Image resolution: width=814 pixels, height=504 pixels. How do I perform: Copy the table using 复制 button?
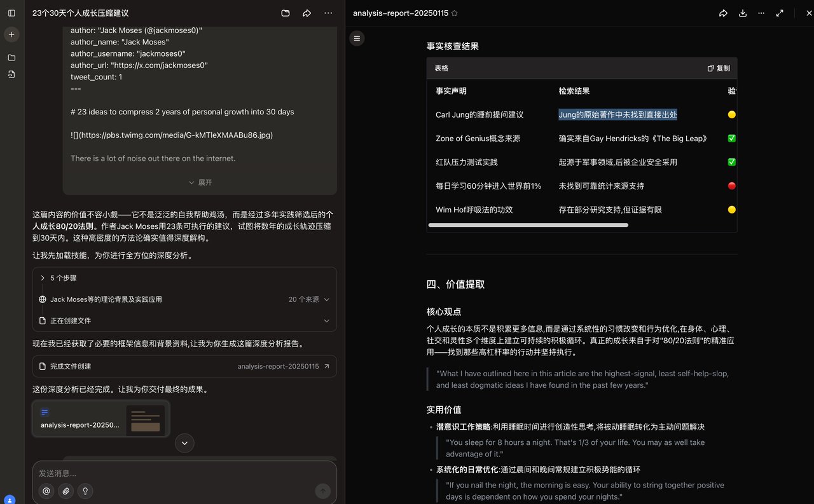[x=721, y=68]
